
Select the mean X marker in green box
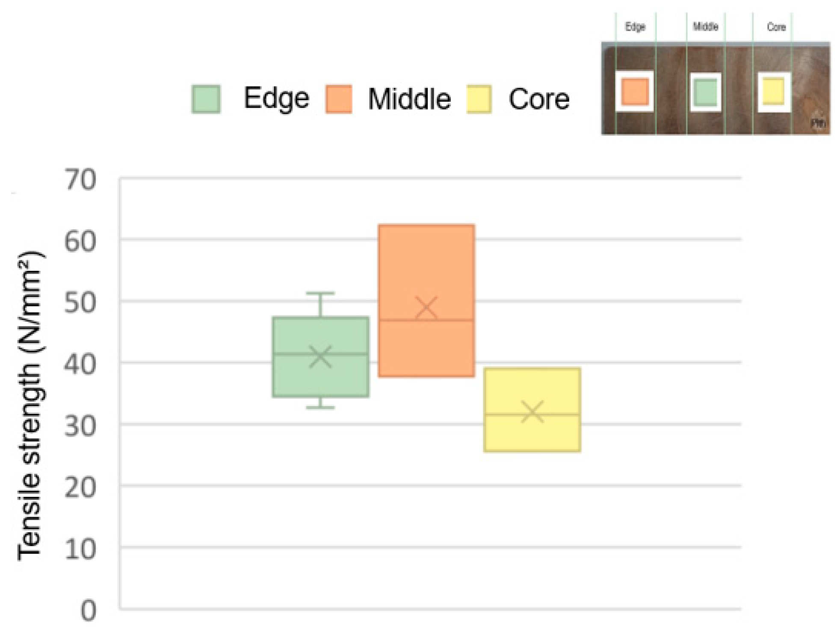pos(320,357)
